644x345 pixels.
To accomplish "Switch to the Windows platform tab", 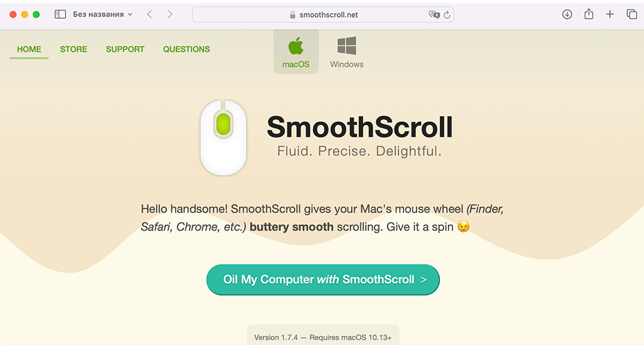I will pos(347,52).
